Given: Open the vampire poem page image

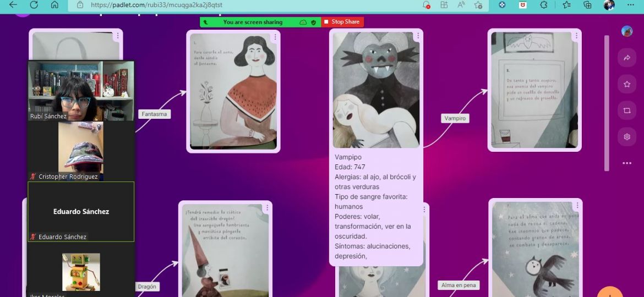Looking at the screenshot, I should point(534,90).
